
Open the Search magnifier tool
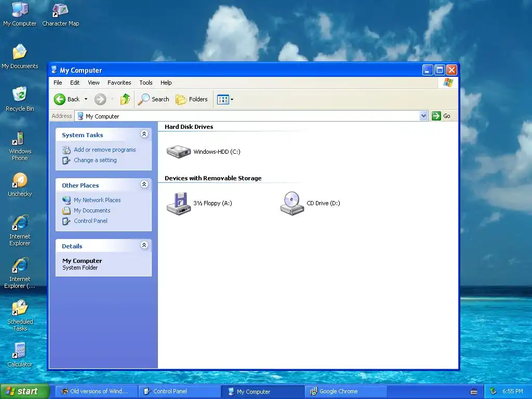point(154,99)
